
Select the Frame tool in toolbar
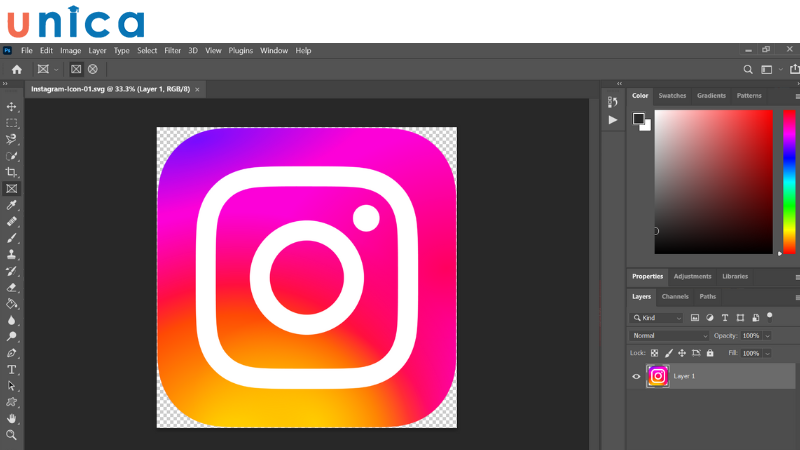pos(11,189)
